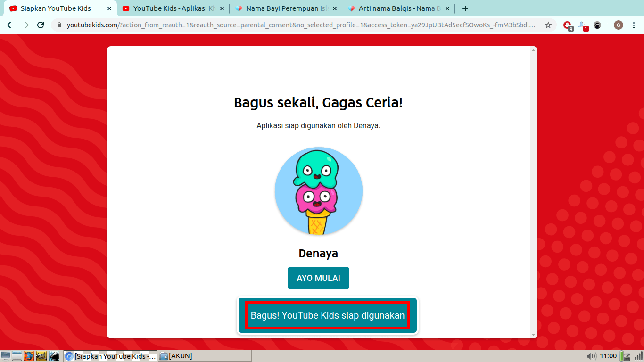Bookmark this page with the star
The width and height of the screenshot is (644, 362).
548,25
